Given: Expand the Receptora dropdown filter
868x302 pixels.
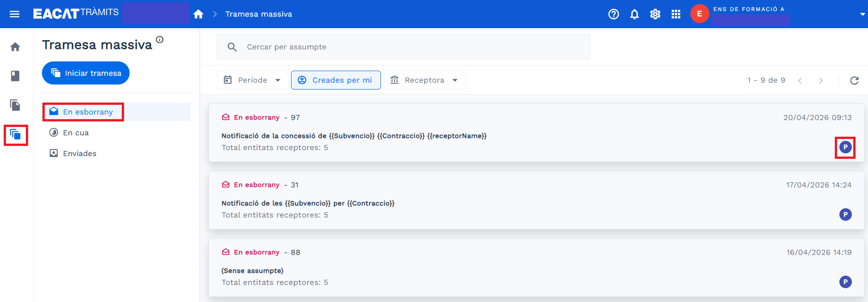Looking at the screenshot, I should coord(424,80).
